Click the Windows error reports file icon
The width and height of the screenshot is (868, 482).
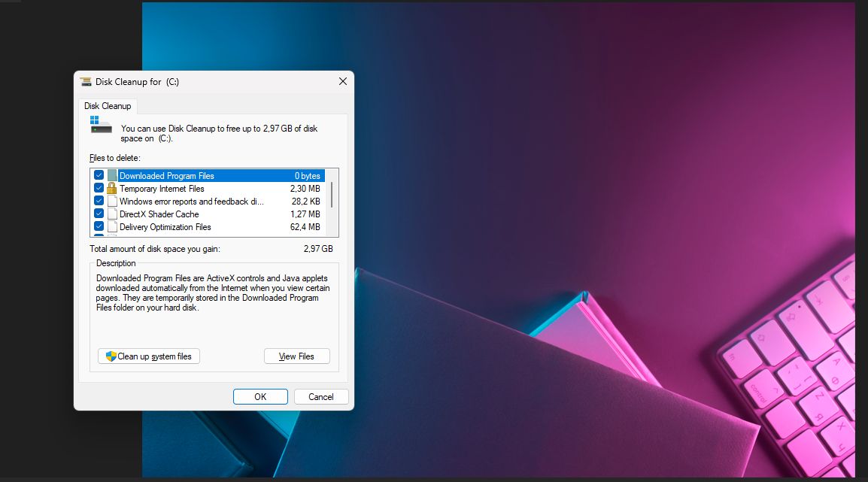[x=113, y=202]
